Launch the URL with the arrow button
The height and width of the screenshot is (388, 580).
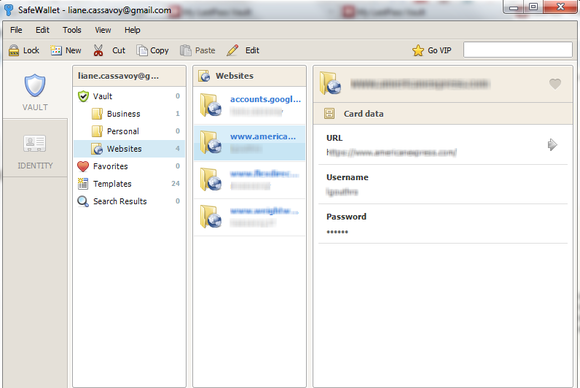[x=552, y=144]
